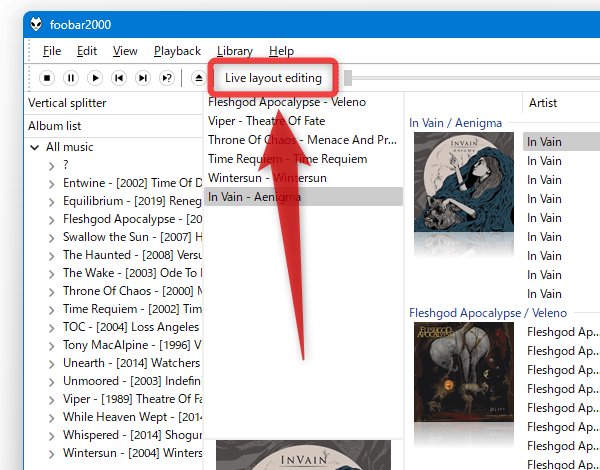Open the Playback menu
Screen dimensions: 600x470
point(177,51)
